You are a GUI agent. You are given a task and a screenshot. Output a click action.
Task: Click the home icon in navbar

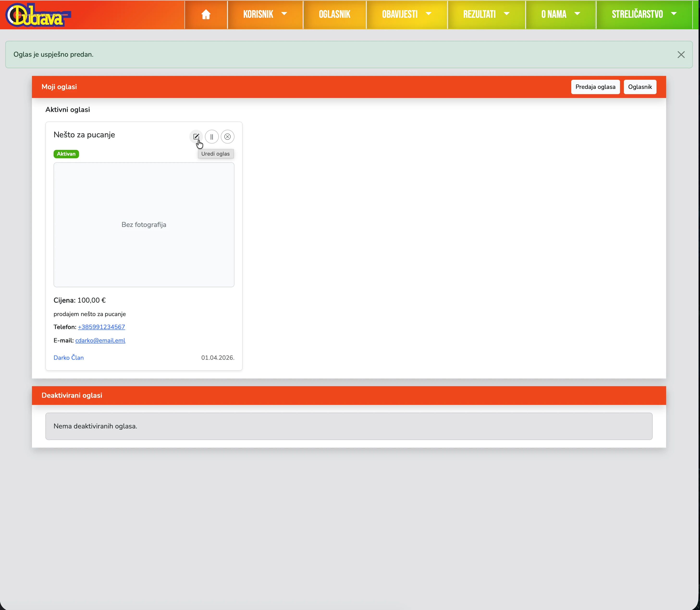206,15
